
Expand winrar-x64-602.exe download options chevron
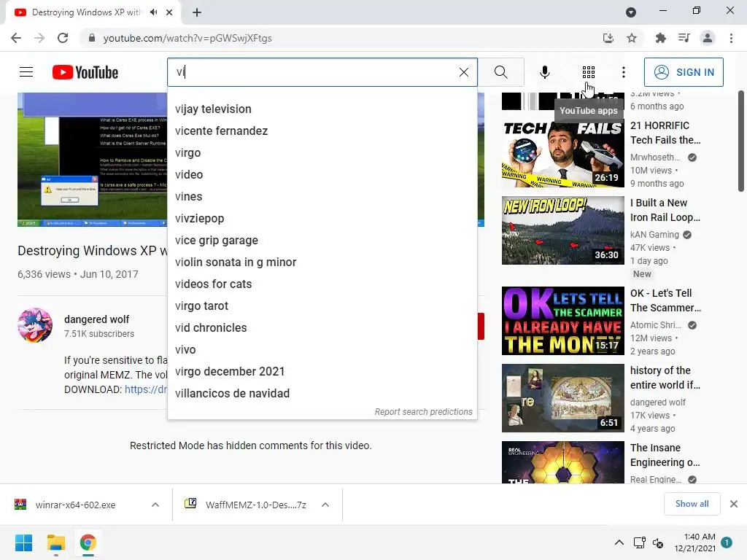coord(155,505)
